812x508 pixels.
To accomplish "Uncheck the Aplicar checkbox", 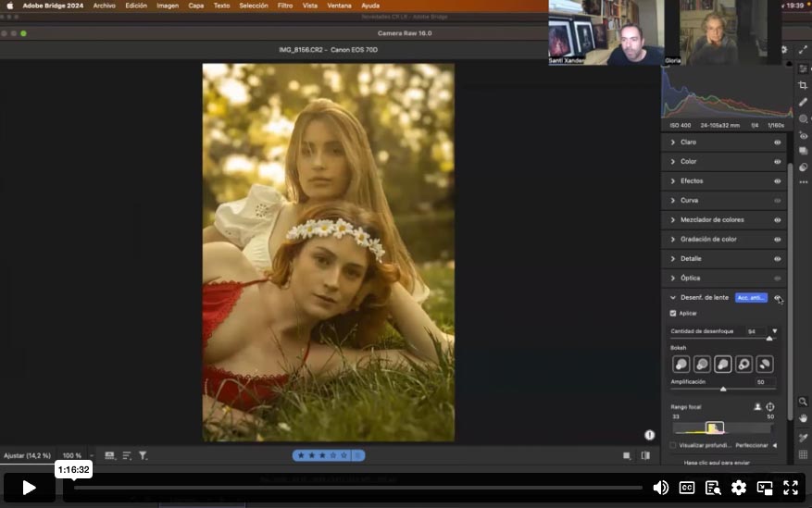I will coord(673,314).
